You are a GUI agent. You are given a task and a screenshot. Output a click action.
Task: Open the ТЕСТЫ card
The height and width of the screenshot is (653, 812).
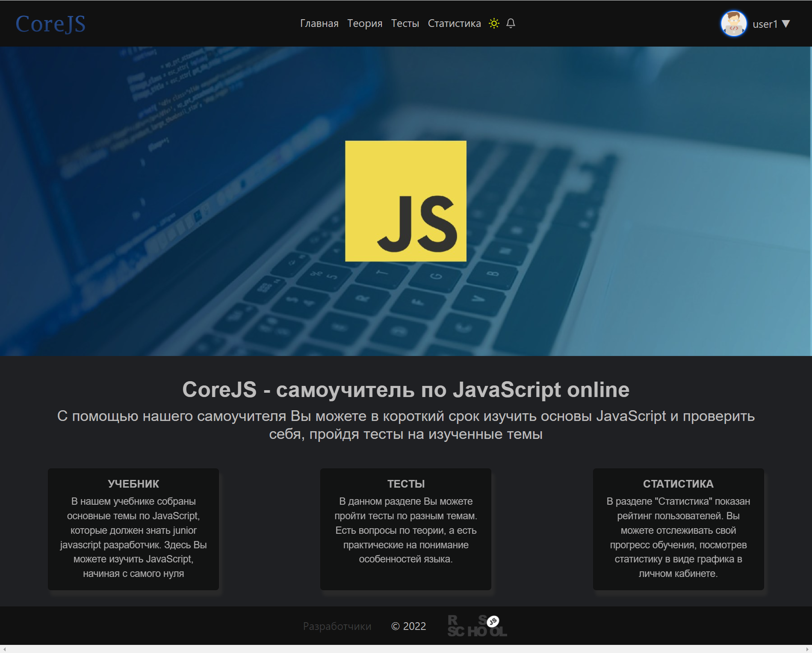click(x=406, y=529)
